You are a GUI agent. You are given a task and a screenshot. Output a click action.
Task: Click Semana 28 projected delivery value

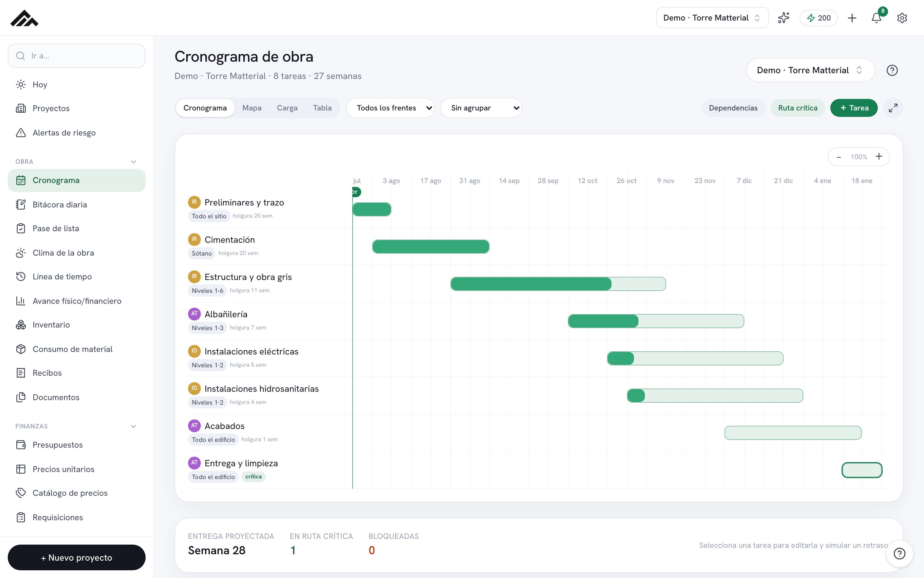click(x=217, y=550)
